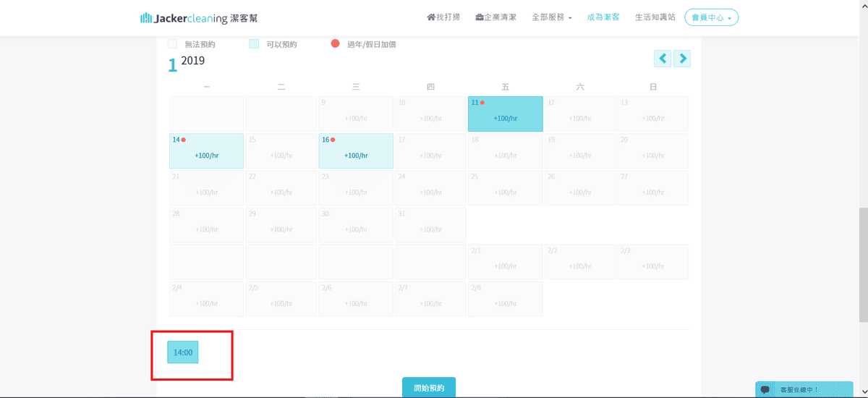This screenshot has width=868, height=398.
Task: Open the 會員中心 dropdown
Action: coord(711,17)
